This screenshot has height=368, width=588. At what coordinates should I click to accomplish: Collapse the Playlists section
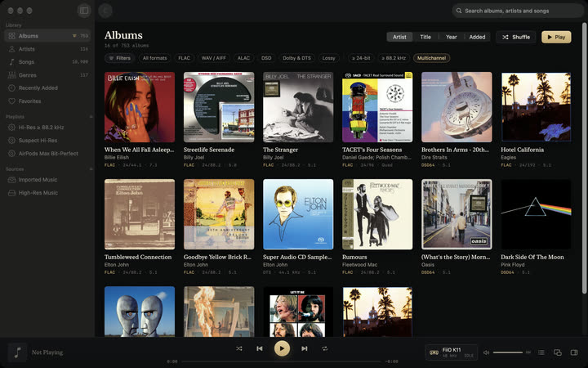(91, 117)
